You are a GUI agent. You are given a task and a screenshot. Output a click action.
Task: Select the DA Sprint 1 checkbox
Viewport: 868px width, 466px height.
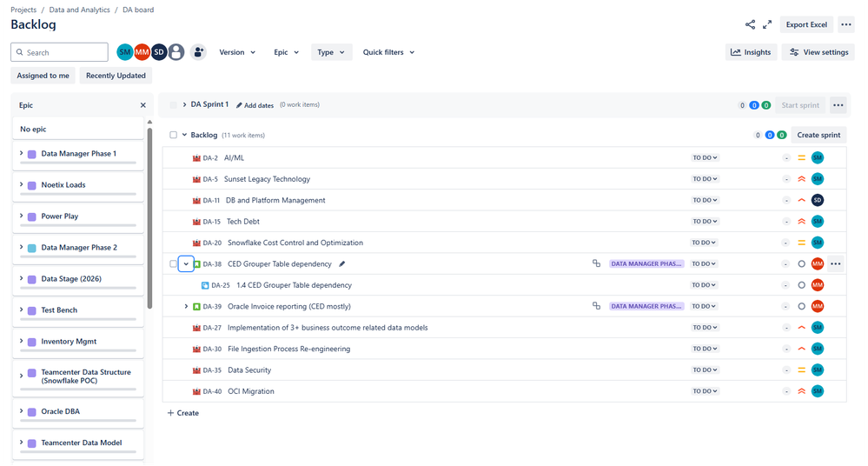(x=173, y=104)
